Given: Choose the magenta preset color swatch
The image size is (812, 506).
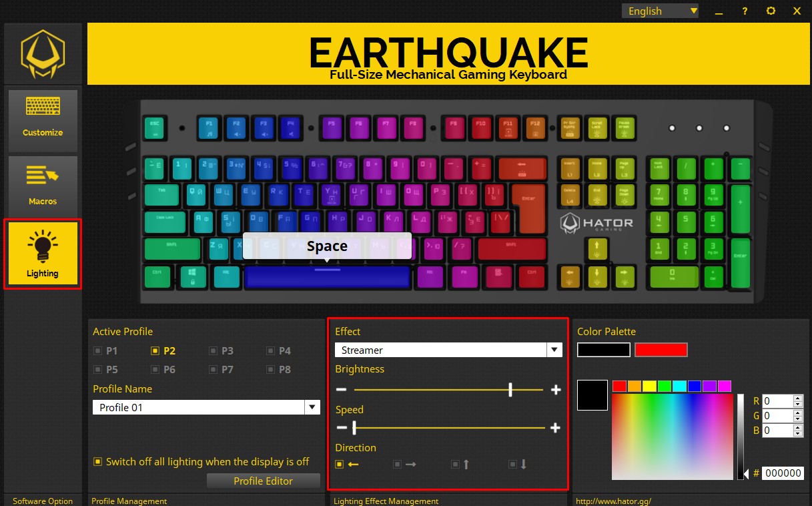Looking at the screenshot, I should (724, 386).
